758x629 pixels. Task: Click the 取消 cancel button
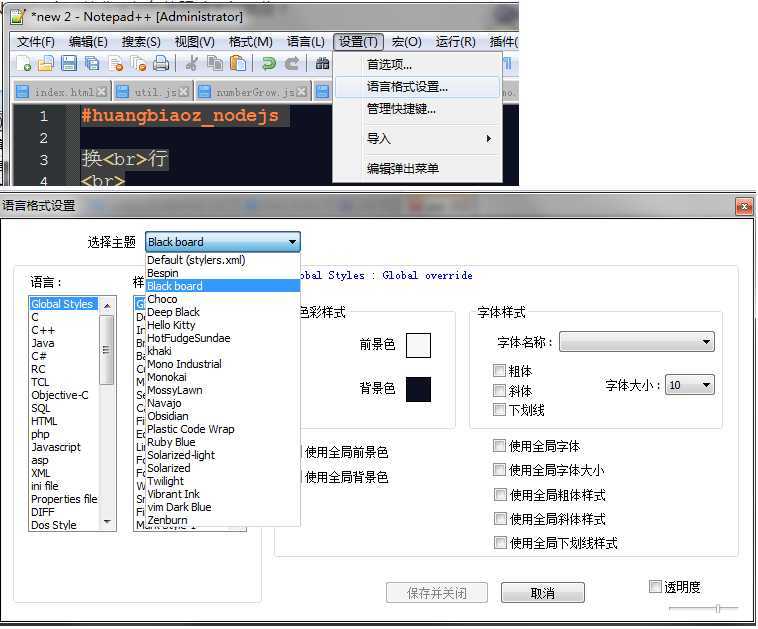point(542,593)
